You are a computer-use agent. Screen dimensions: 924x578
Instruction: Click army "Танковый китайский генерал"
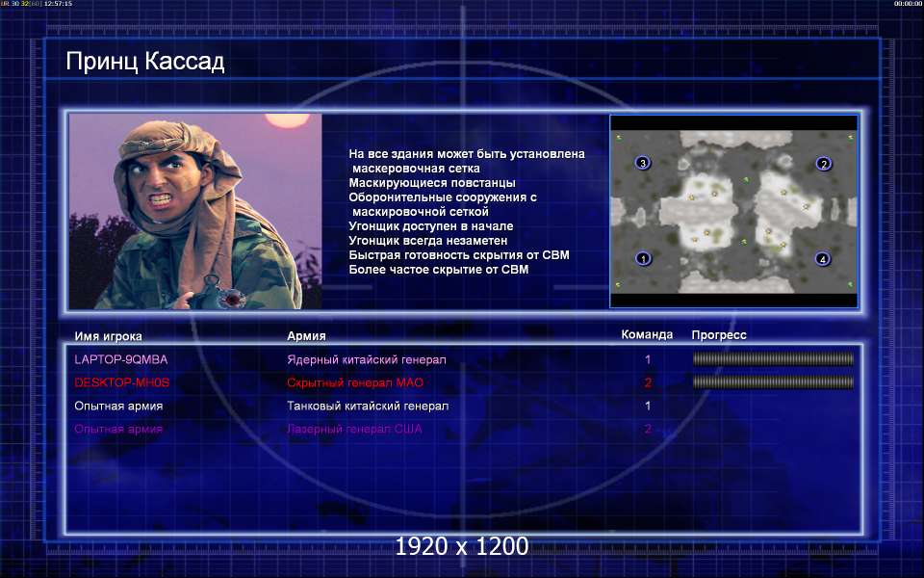pyautogui.click(x=368, y=406)
